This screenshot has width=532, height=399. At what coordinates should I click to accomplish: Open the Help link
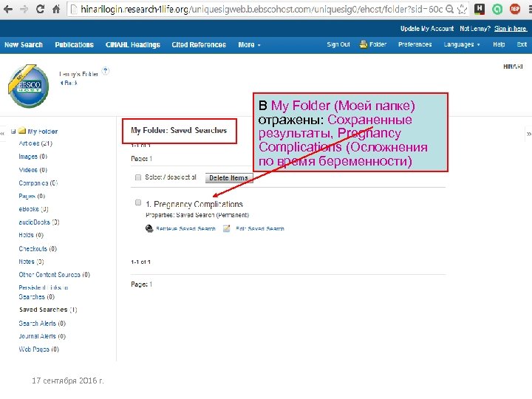pyautogui.click(x=499, y=44)
